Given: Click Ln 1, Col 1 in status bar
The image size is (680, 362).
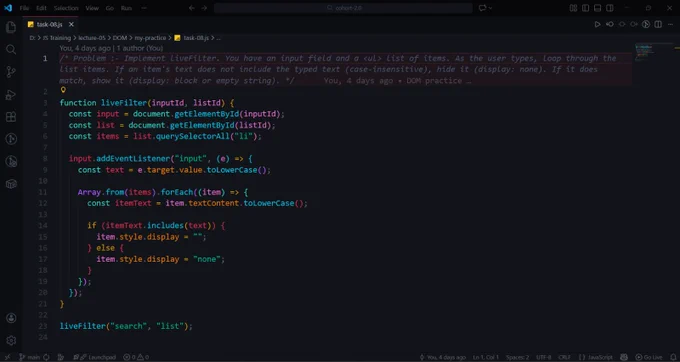Looking at the screenshot, I should pos(485,357).
